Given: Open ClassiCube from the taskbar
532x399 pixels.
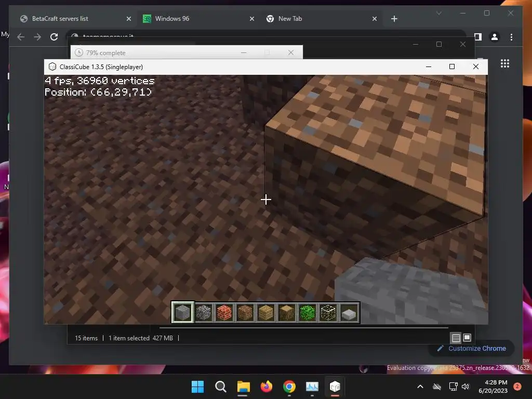Looking at the screenshot, I should click(x=335, y=387).
